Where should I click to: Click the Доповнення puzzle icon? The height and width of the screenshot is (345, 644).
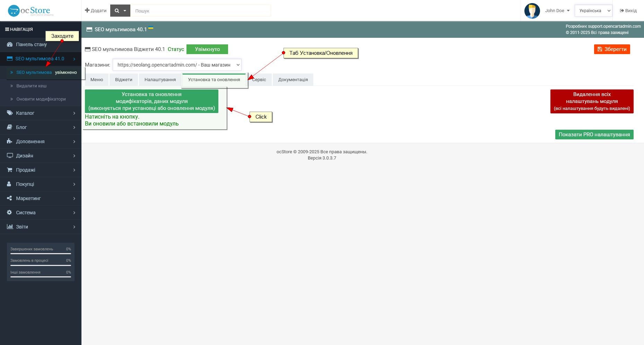click(10, 141)
